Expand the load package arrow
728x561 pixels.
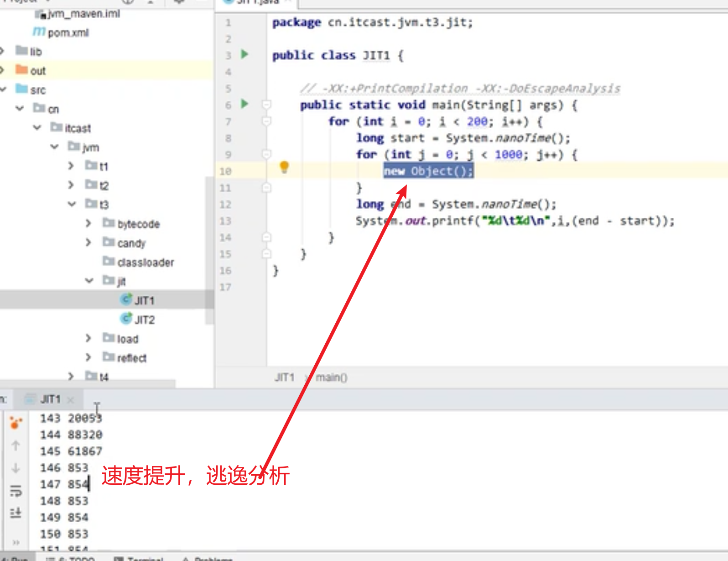click(88, 338)
